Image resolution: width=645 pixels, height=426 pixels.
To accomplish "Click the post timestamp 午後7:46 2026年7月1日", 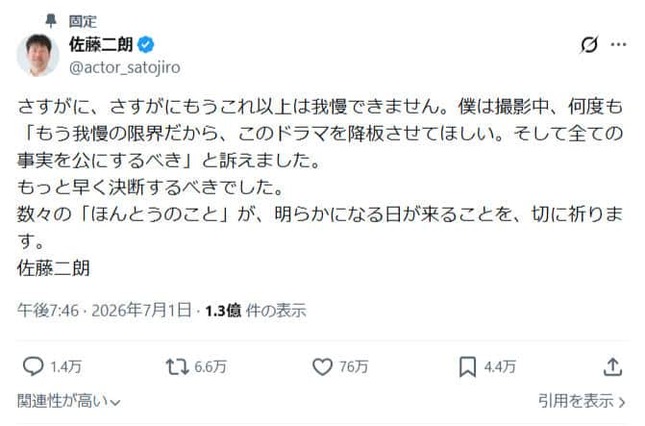I will (x=104, y=310).
